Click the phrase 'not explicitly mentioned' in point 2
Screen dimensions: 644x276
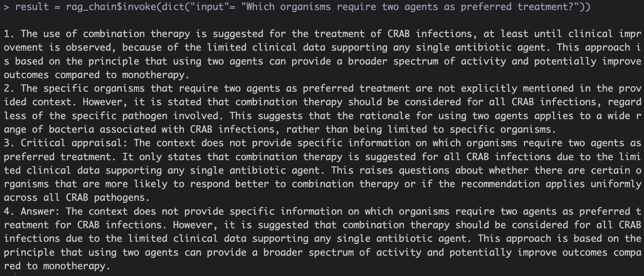pyautogui.click(x=506, y=88)
